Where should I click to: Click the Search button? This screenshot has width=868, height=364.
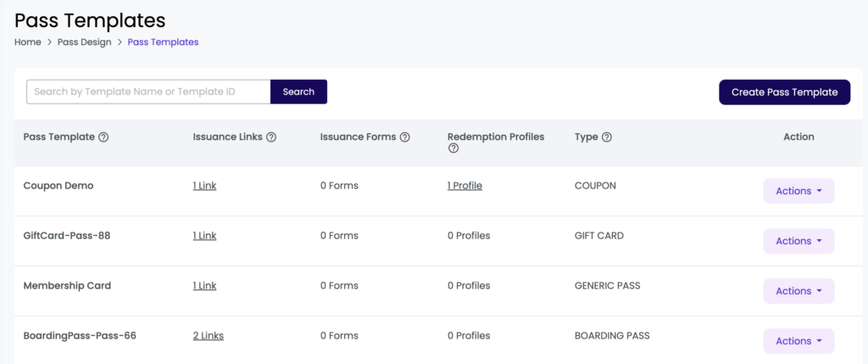click(x=298, y=92)
